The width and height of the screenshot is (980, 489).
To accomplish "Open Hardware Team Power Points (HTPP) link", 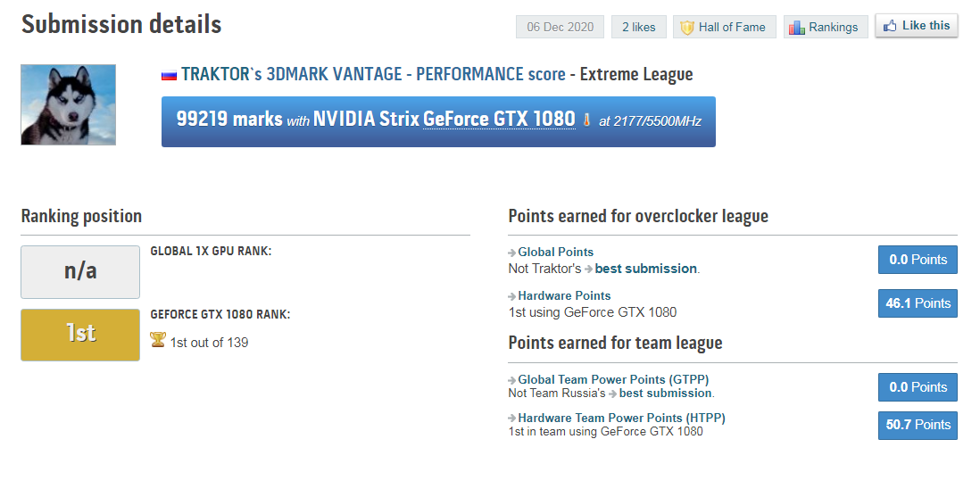I will 621,418.
